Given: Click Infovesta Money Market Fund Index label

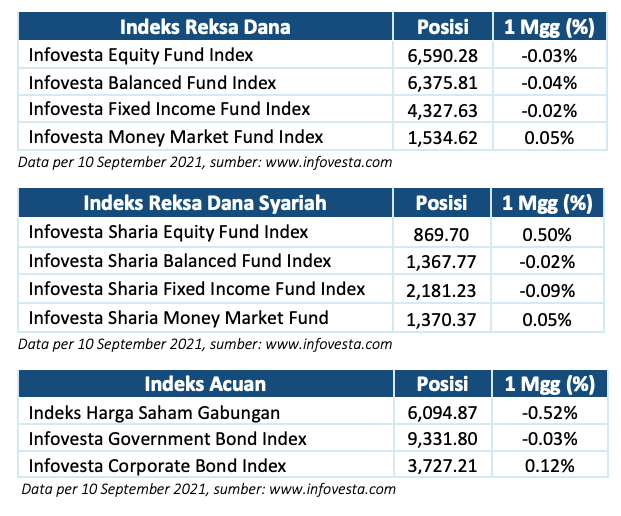Looking at the screenshot, I should pyautogui.click(x=176, y=137).
